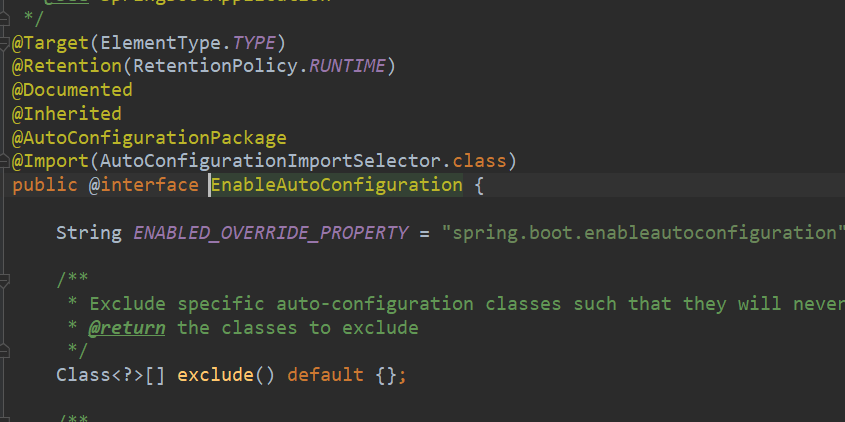
Task: Click 'the classes to exclude' comment text
Action: coord(297,328)
